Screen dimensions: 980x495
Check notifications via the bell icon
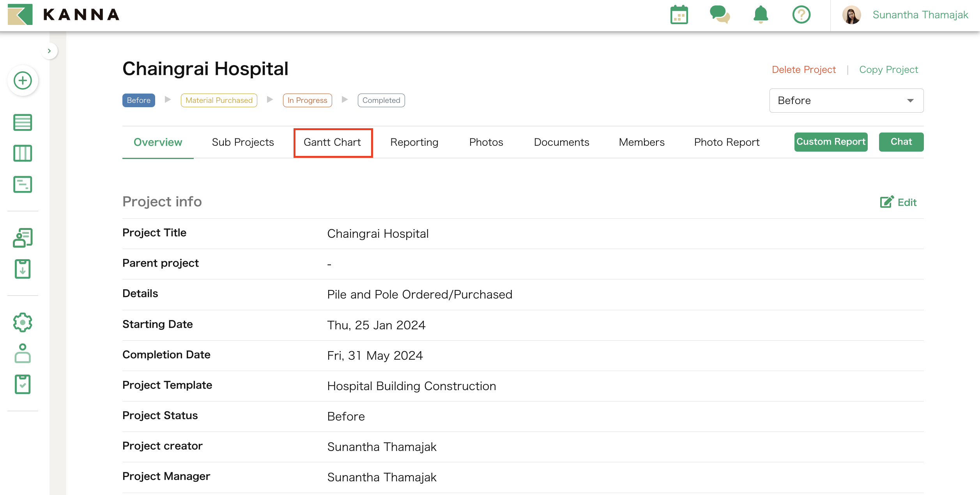pyautogui.click(x=760, y=15)
